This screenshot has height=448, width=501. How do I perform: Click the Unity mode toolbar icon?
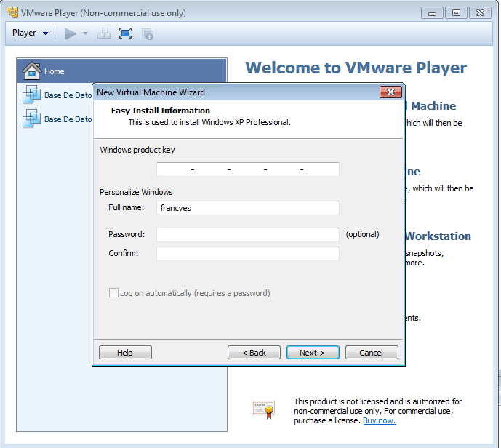pyautogui.click(x=148, y=33)
